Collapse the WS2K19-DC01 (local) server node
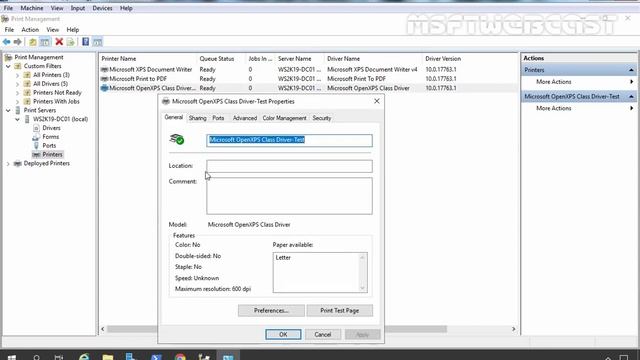This screenshot has height=360, width=640. (x=17, y=119)
